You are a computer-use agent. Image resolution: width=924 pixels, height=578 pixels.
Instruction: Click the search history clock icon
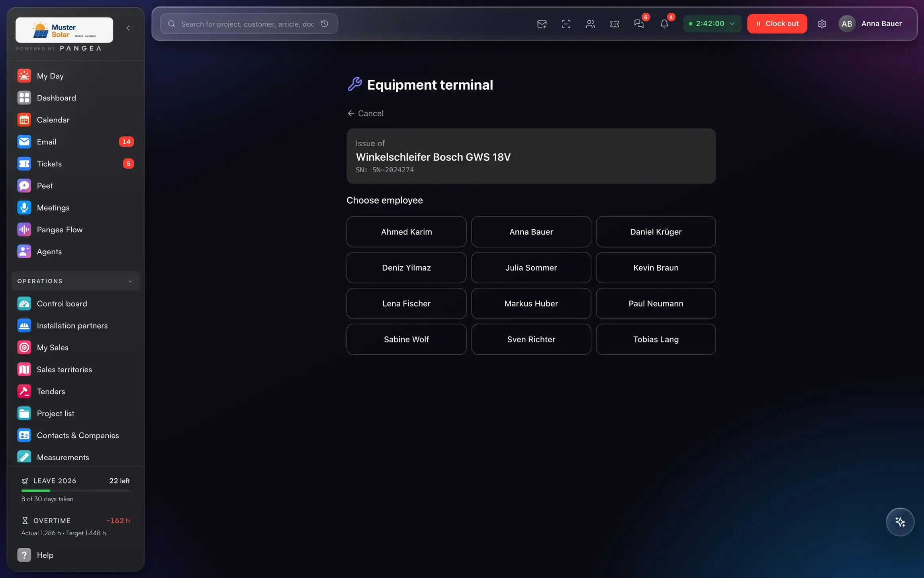pyautogui.click(x=325, y=24)
